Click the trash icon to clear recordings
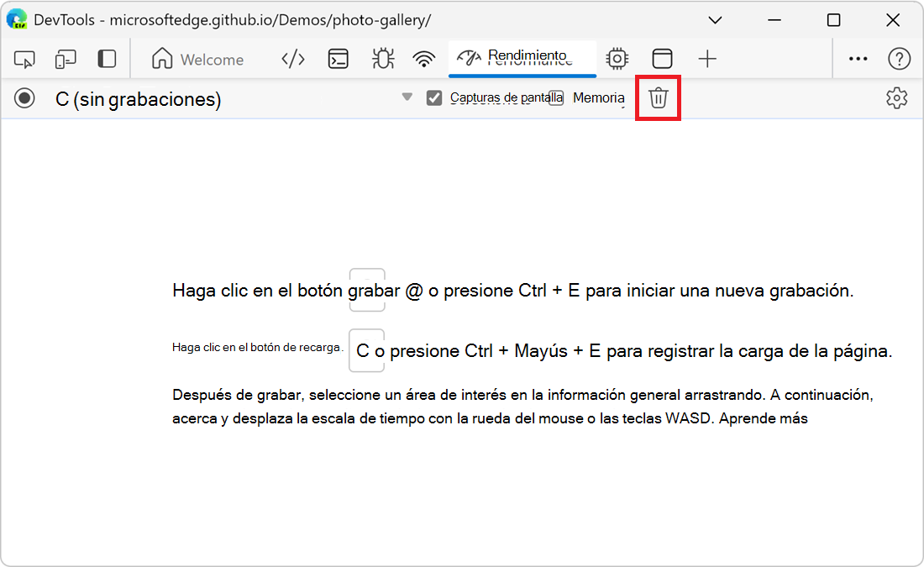Viewport: 924px width, 567px height. pos(658,97)
